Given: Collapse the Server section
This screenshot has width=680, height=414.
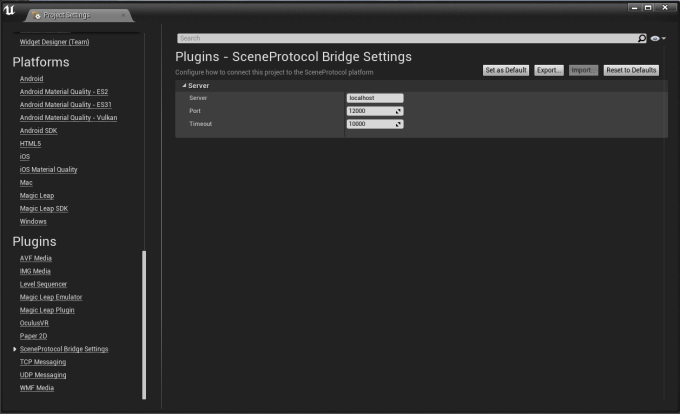Looking at the screenshot, I should click(184, 86).
